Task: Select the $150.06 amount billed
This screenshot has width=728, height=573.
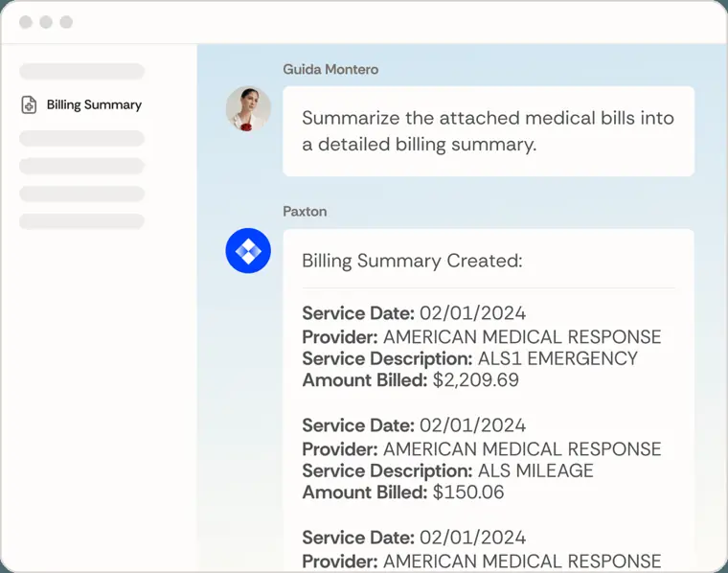Action: coord(468,493)
